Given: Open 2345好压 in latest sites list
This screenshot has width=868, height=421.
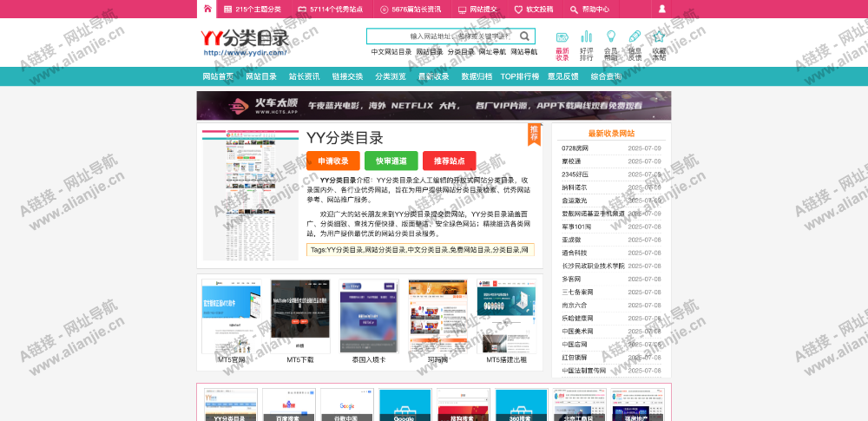Looking at the screenshot, I should point(575,174).
